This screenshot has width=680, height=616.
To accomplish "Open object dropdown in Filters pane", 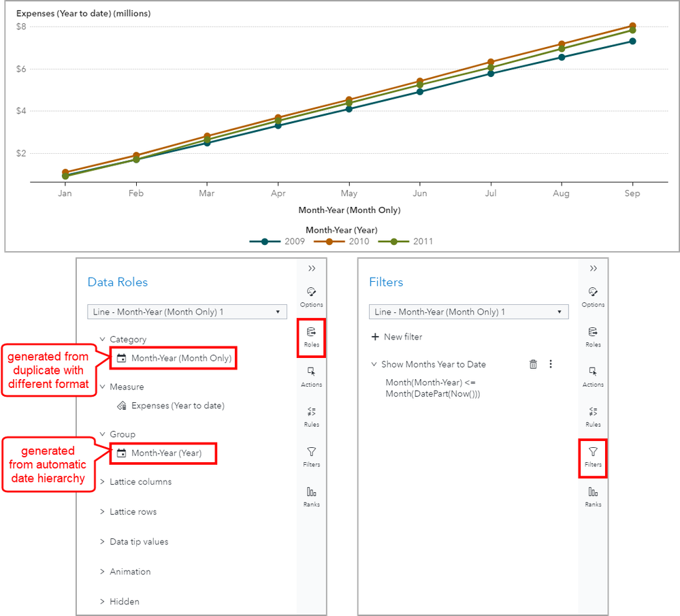I will (468, 312).
